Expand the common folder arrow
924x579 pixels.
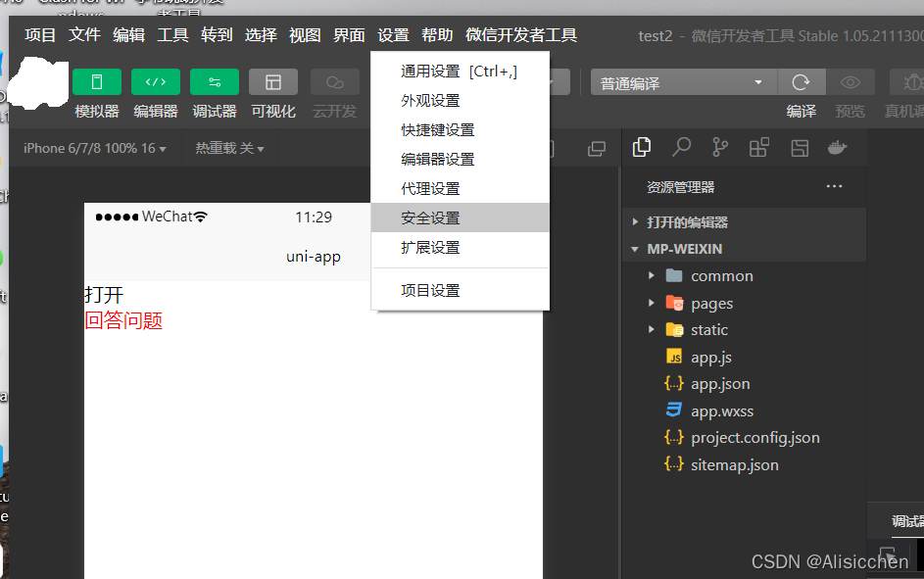point(652,275)
